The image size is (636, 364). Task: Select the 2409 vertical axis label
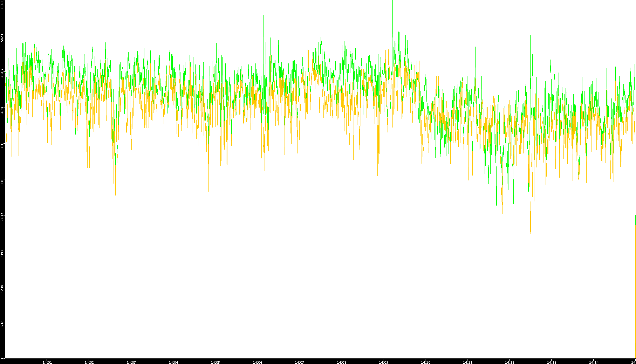[2, 217]
